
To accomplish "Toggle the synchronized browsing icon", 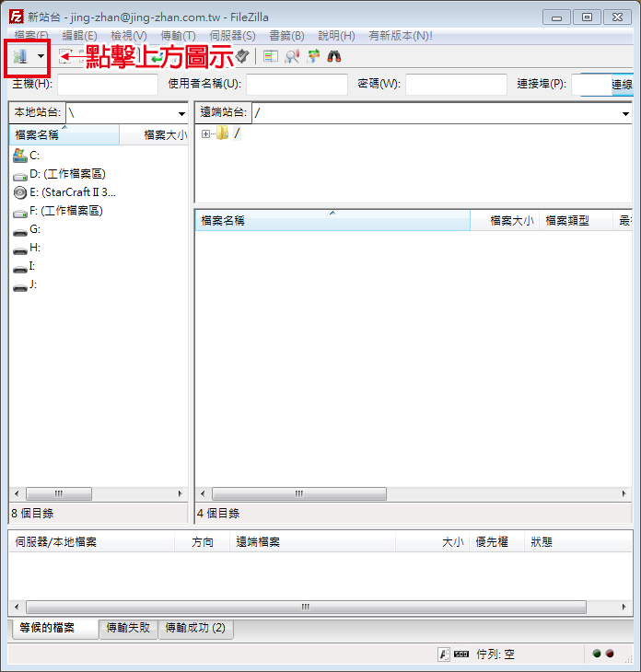I will click(x=313, y=56).
